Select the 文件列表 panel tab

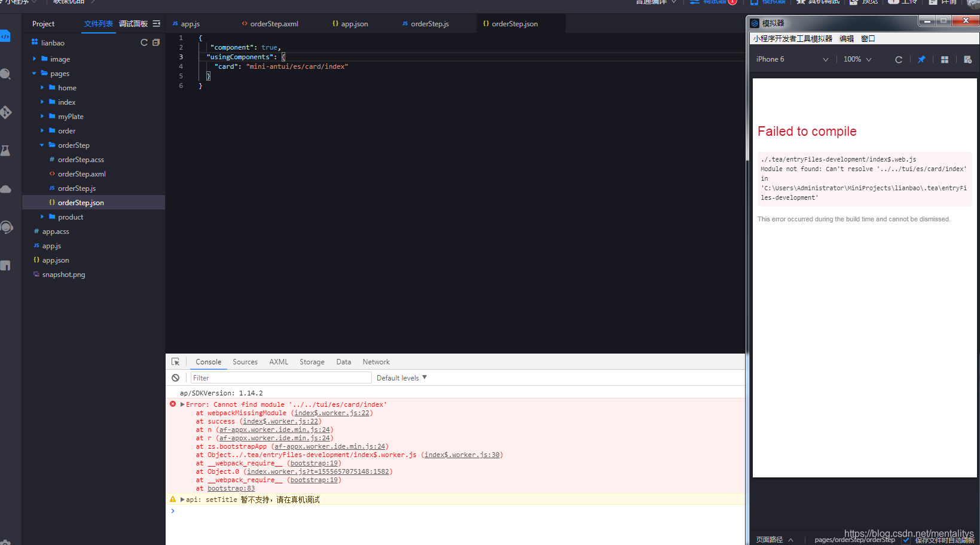tap(99, 24)
